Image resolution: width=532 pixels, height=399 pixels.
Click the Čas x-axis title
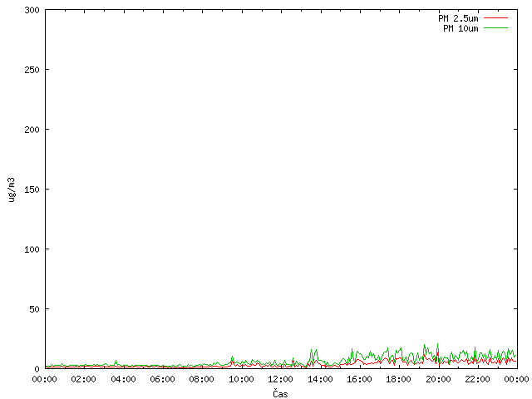coord(280,393)
